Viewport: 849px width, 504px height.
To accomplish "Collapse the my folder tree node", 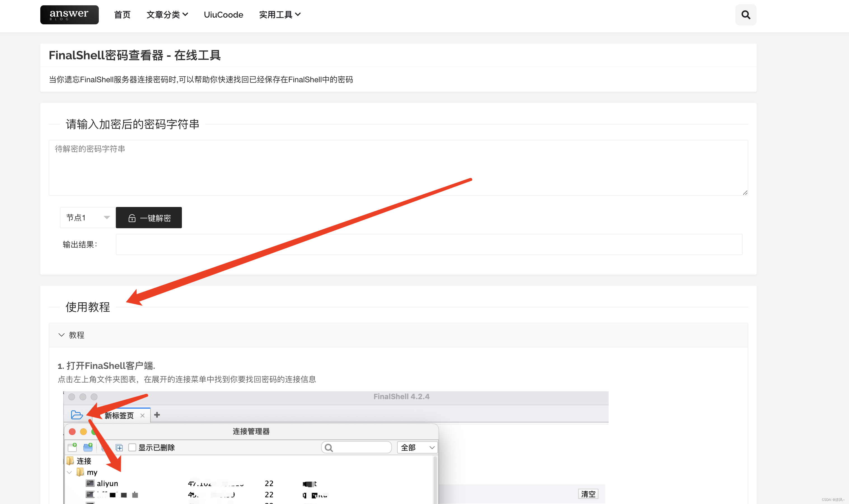I will point(69,472).
